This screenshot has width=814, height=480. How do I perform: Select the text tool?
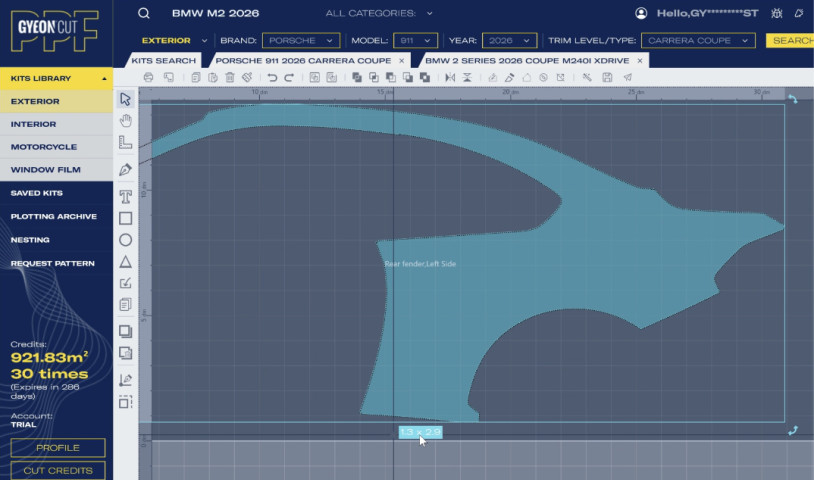click(125, 197)
